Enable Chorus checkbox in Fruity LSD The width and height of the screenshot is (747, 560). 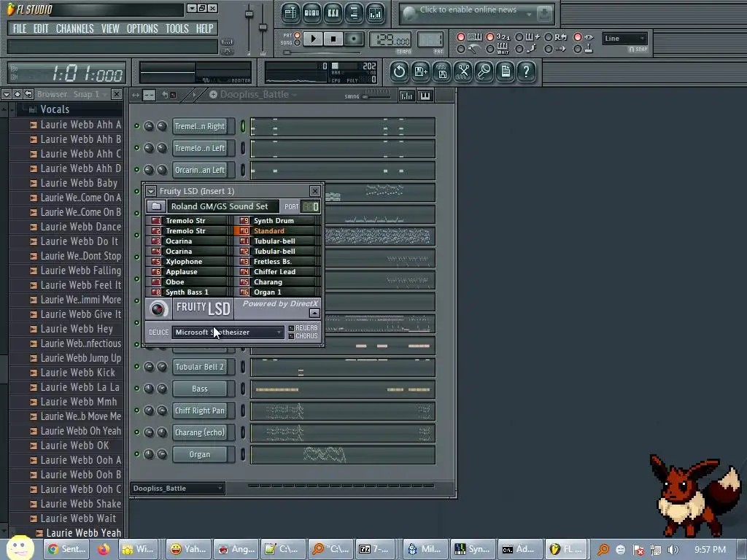(x=291, y=336)
